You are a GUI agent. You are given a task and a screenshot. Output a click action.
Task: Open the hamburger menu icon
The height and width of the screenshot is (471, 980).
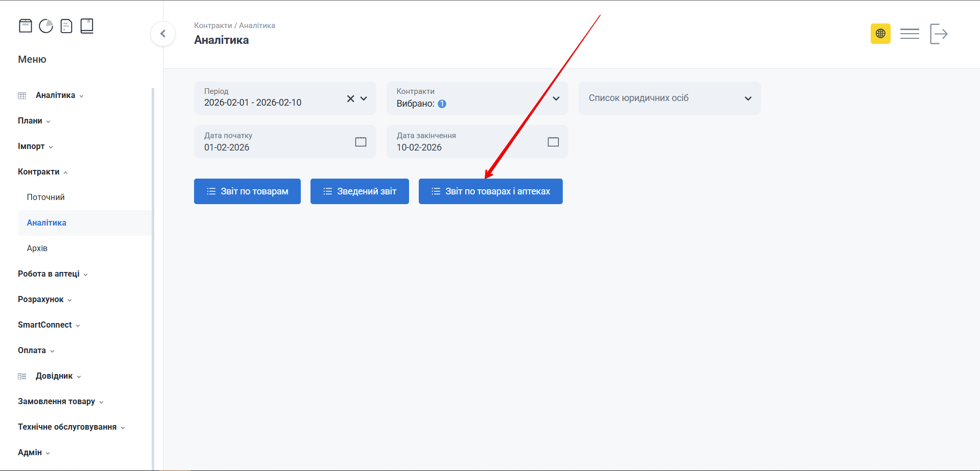pyautogui.click(x=910, y=34)
